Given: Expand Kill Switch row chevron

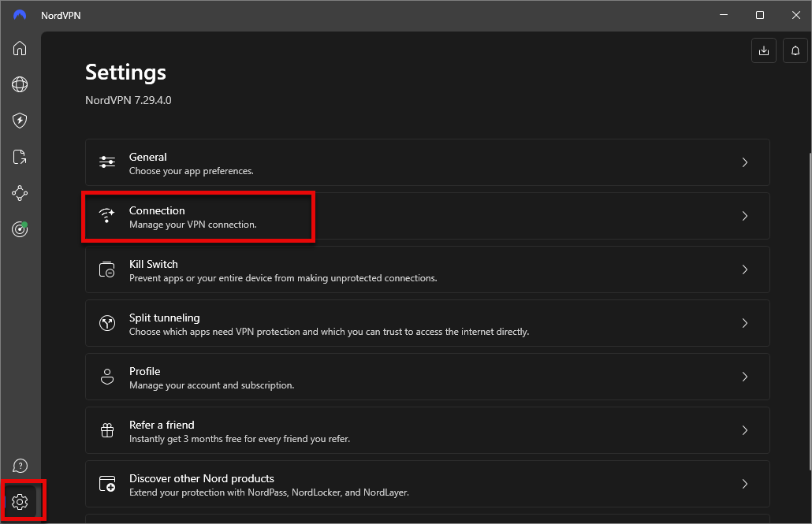Looking at the screenshot, I should click(745, 269).
